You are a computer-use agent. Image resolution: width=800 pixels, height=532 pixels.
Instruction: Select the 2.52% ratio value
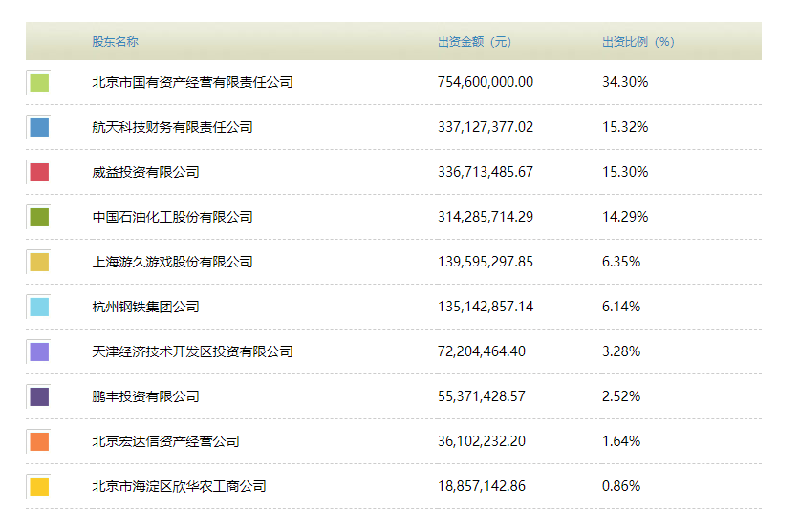pyautogui.click(x=621, y=396)
